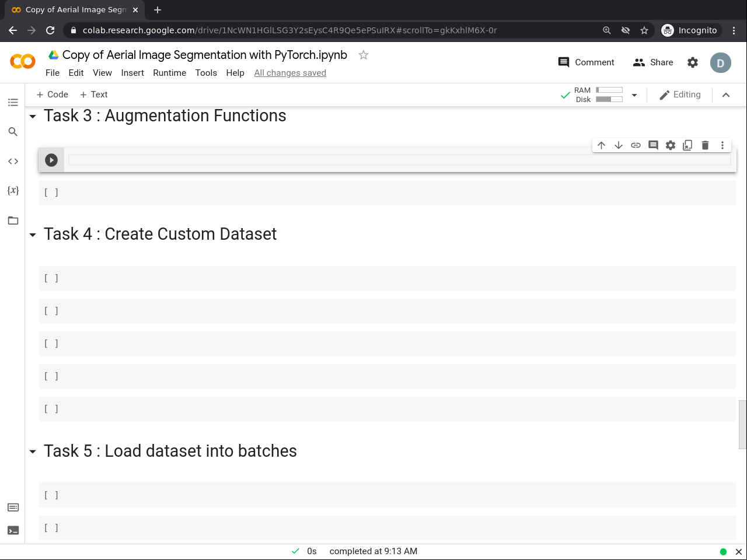This screenshot has height=560, width=747.
Task: Click the All changes saved link
Action: tap(290, 73)
